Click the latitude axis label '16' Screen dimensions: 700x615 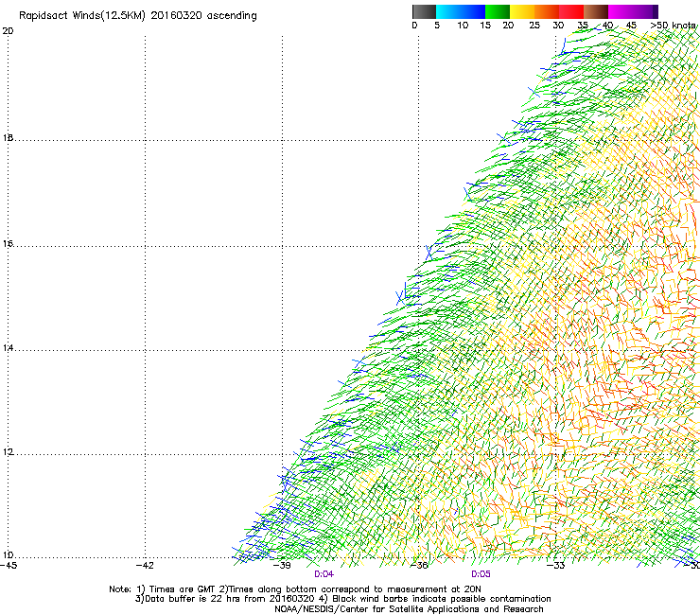pyautogui.click(x=8, y=243)
